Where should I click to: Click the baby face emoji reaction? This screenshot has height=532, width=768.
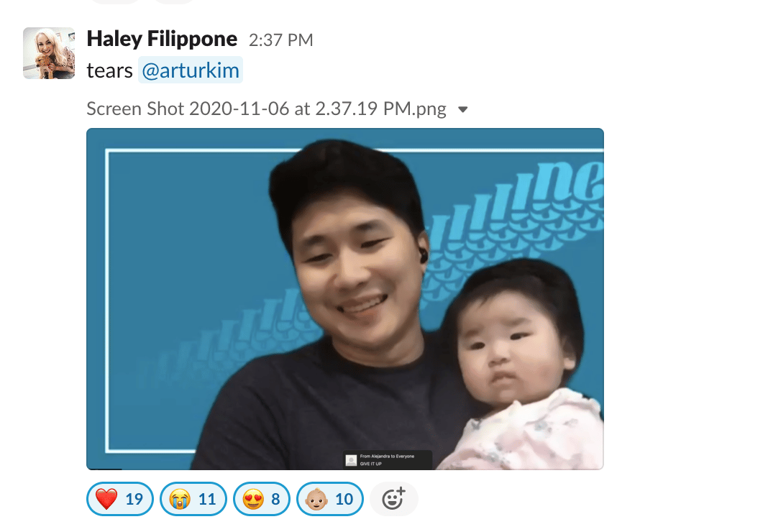[x=316, y=499]
